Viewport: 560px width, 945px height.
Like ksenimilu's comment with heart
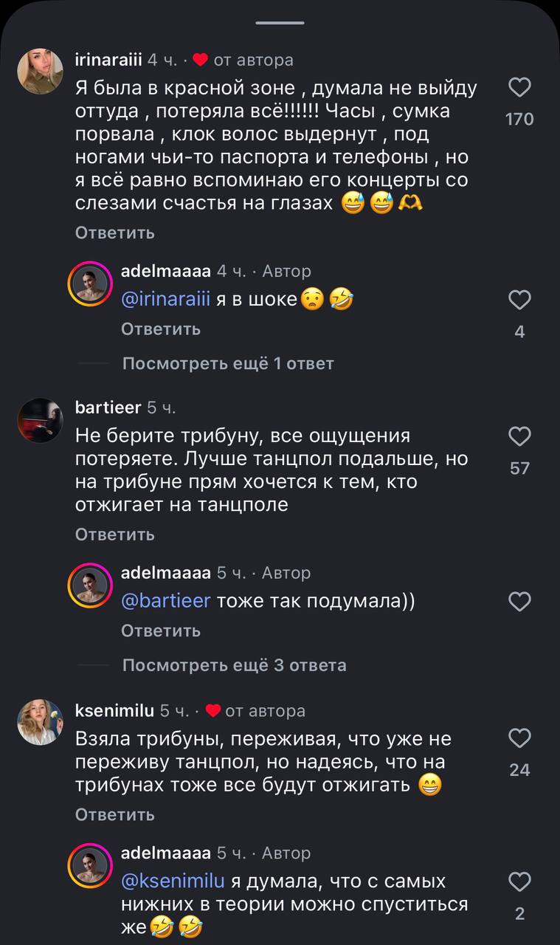tap(520, 738)
